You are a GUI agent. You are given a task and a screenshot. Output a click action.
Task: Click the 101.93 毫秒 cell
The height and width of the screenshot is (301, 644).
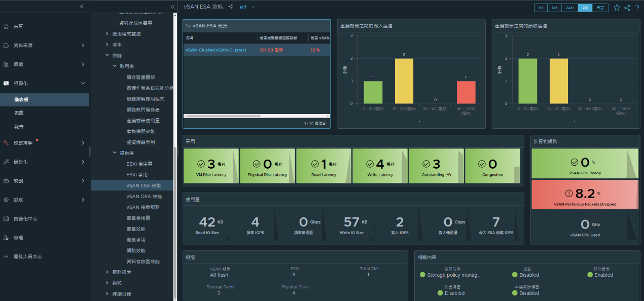click(271, 50)
